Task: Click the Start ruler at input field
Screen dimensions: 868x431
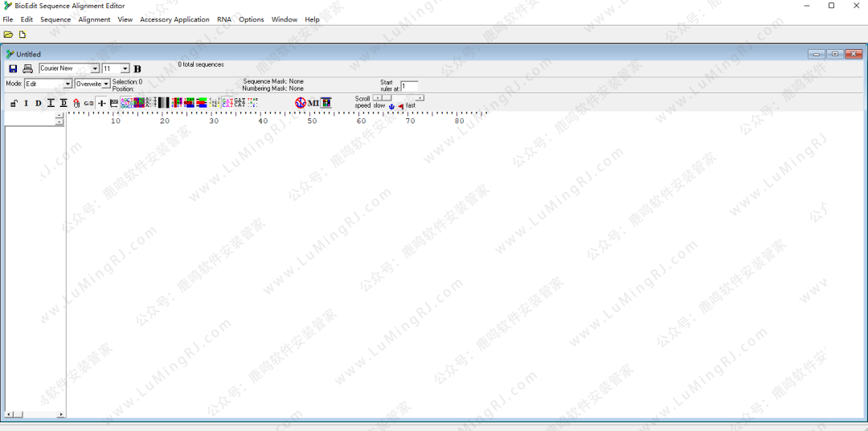Action: coord(409,86)
